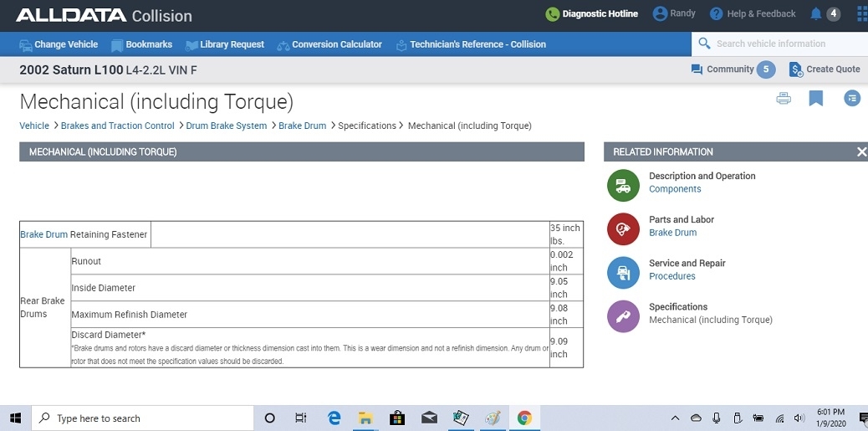
Task: Click Create Quote
Action: (825, 69)
